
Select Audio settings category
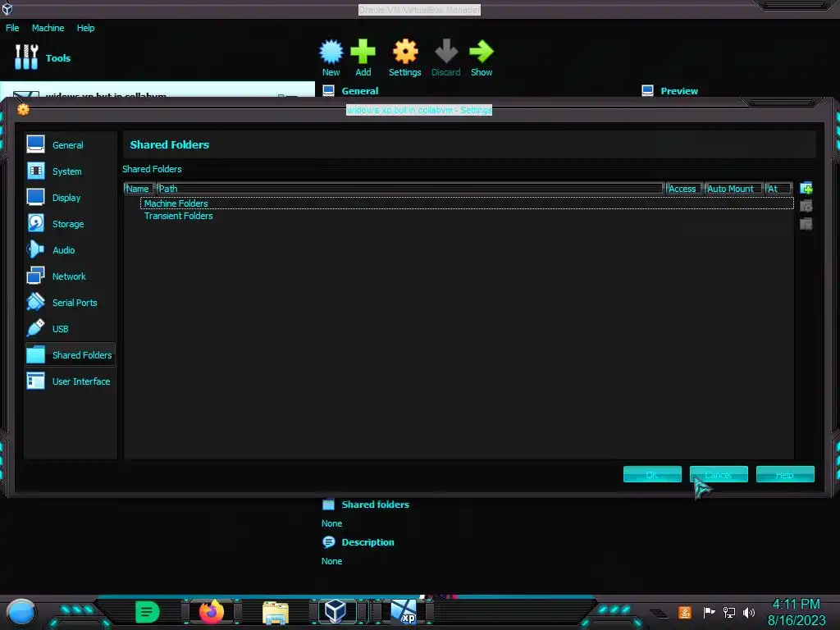pos(70,249)
